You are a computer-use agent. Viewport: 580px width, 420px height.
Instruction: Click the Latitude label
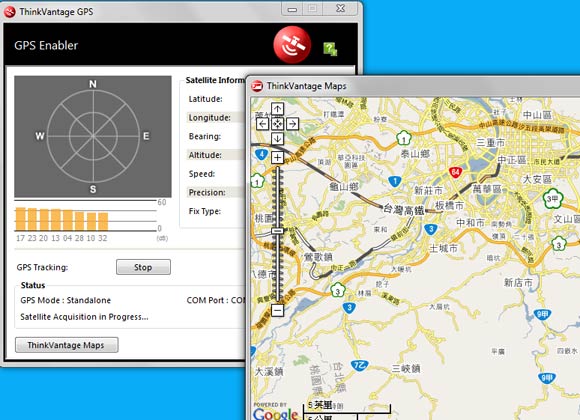pyautogui.click(x=205, y=99)
